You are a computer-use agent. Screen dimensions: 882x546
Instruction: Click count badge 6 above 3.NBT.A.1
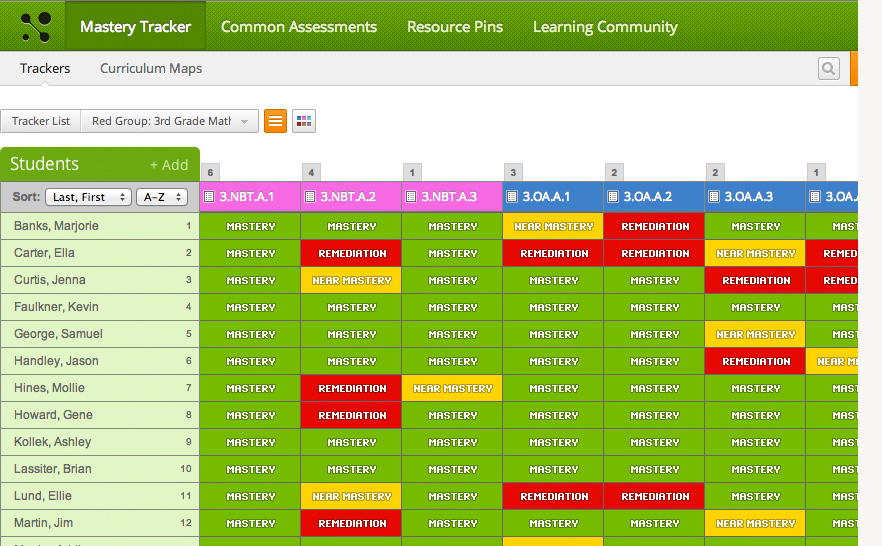pyautogui.click(x=210, y=173)
